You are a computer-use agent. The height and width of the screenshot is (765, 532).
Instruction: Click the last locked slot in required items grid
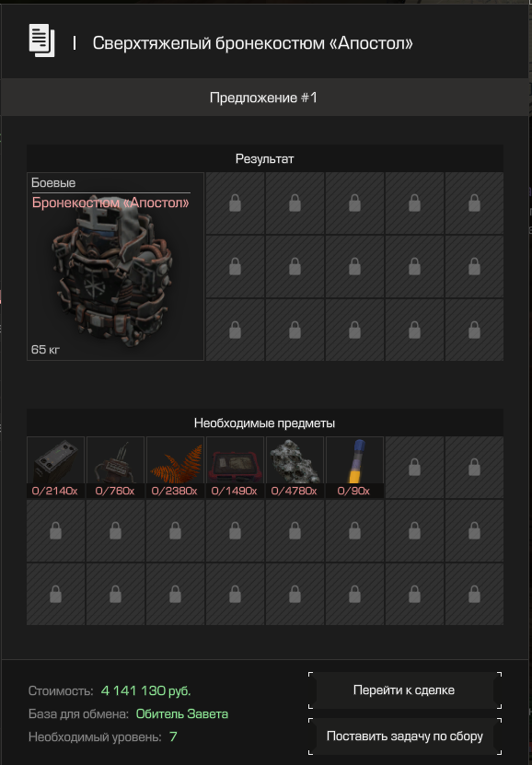click(474, 595)
